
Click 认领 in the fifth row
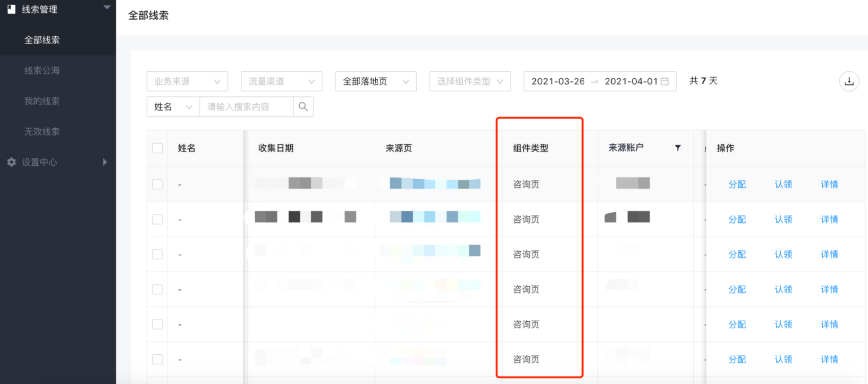783,324
